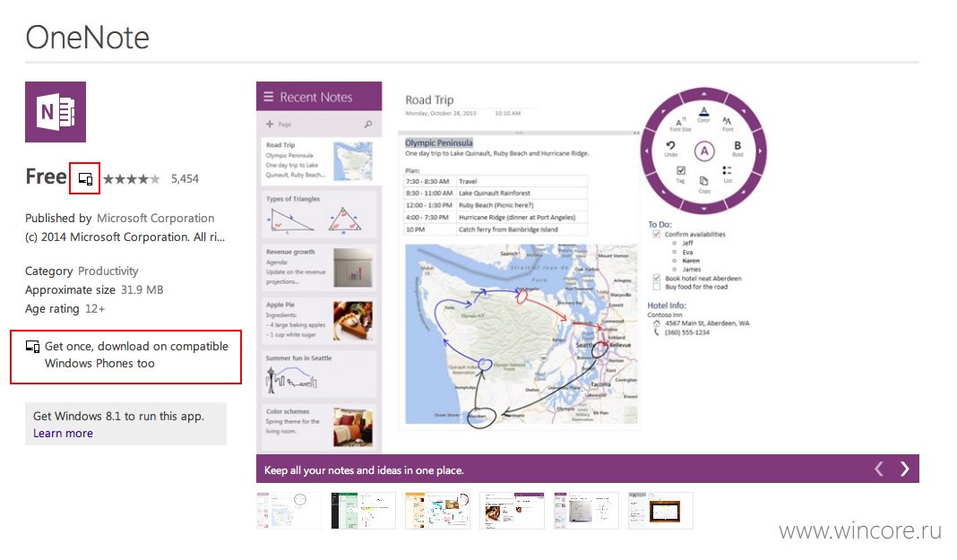Select the sixth thumbnail with framed board
This screenshot has width=957, height=560.
[x=661, y=511]
